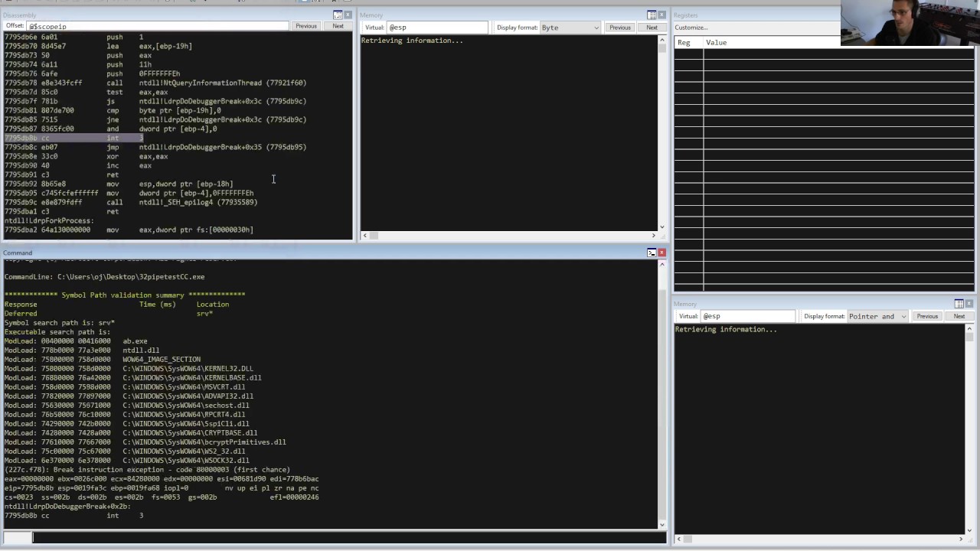The height and width of the screenshot is (551, 980).
Task: Select the ntdll!LdrpDoDebuggerBreak+0x2b line in Command
Action: click(x=67, y=507)
